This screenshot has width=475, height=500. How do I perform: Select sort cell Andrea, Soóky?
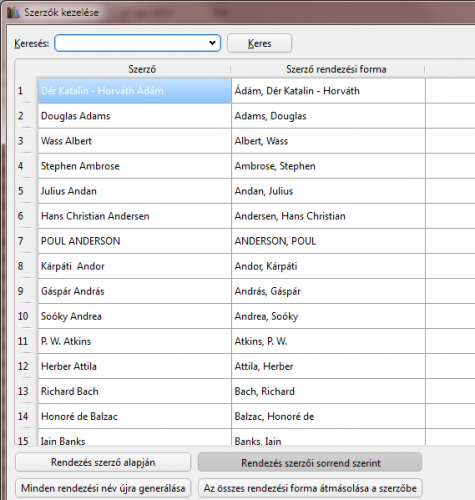tap(328, 316)
